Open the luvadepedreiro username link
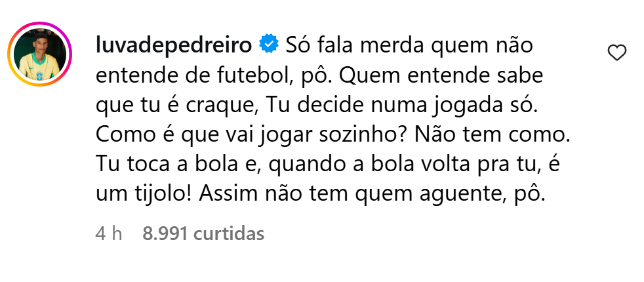The height and width of the screenshot is (282, 644). [x=175, y=46]
